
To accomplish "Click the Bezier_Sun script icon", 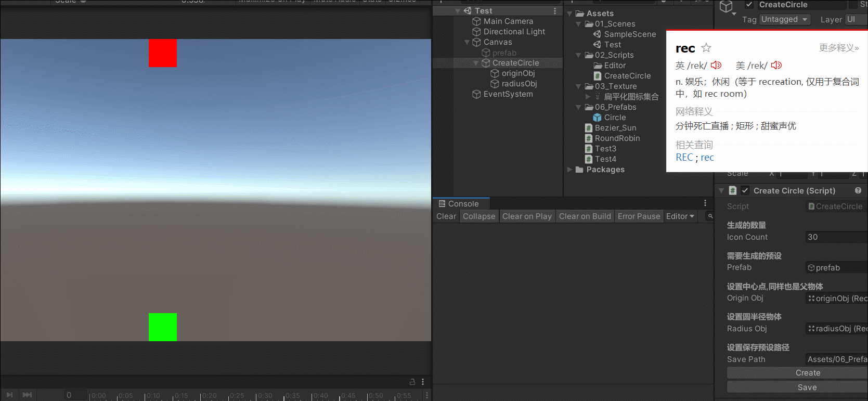I will point(589,128).
